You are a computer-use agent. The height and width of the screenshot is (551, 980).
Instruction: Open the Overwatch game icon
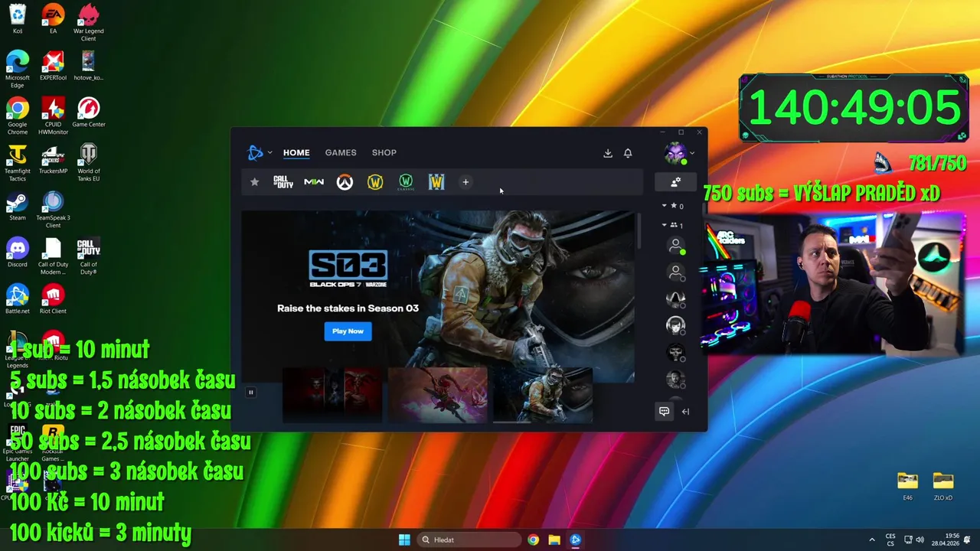click(x=345, y=182)
